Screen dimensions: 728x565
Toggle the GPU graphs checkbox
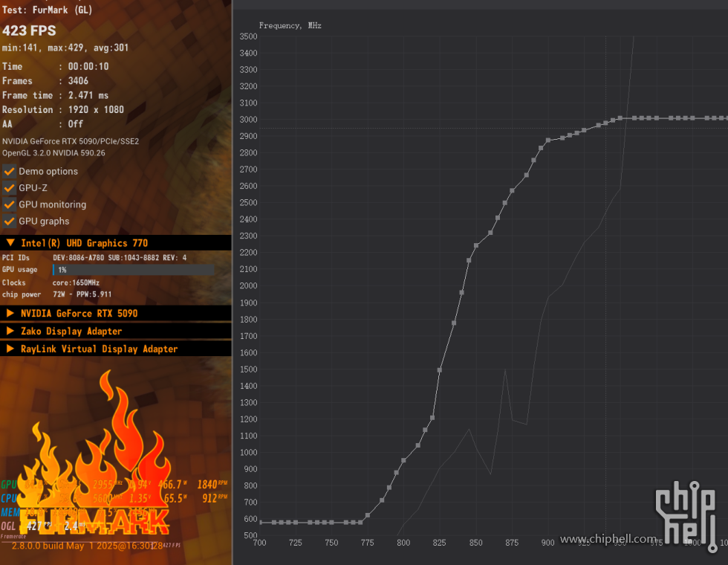click(9, 222)
